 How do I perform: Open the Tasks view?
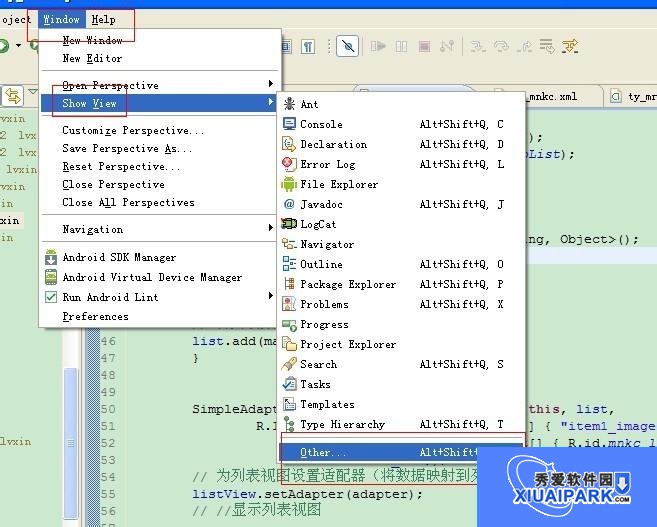point(401,384)
